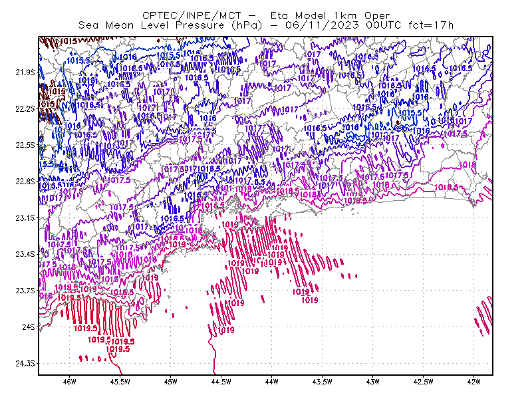The width and height of the screenshot is (532, 411).
Task: Click the 42W longitude axis label
Action: coord(474,382)
